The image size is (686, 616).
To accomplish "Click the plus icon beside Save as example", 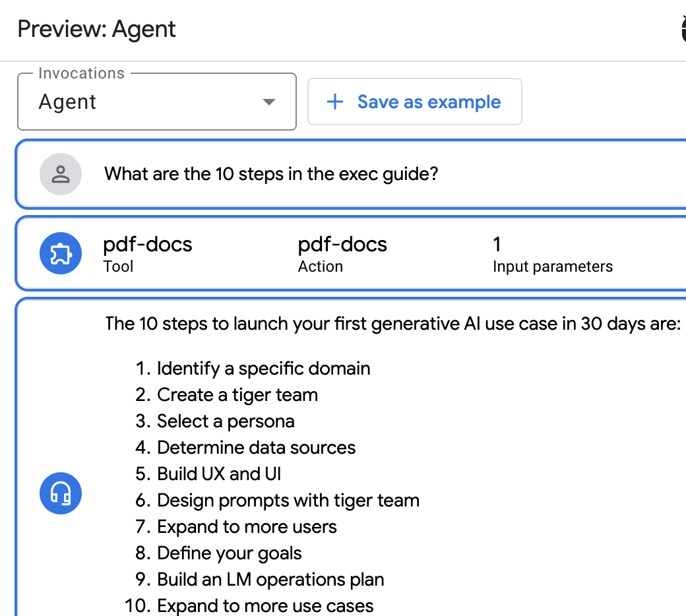I will click(335, 102).
